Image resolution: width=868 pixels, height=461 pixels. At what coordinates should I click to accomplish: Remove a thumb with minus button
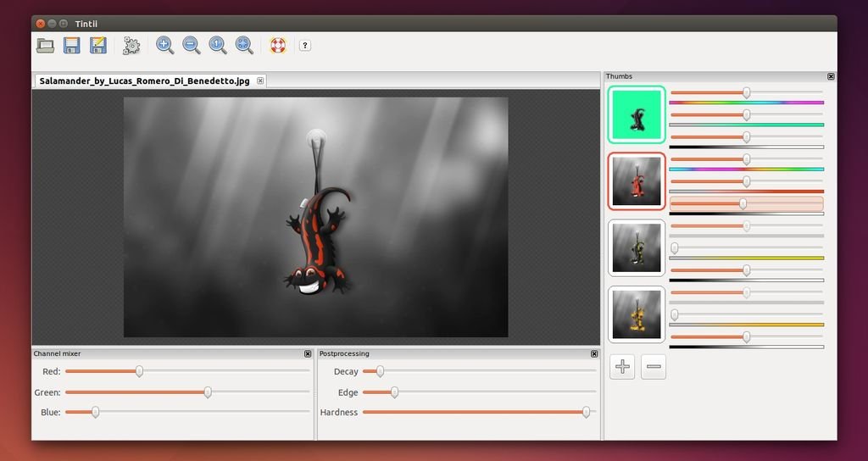tap(654, 367)
